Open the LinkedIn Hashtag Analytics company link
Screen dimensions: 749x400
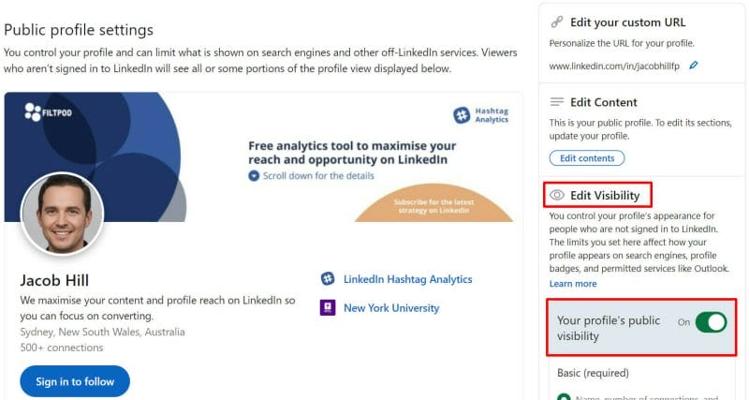pyautogui.click(x=407, y=280)
